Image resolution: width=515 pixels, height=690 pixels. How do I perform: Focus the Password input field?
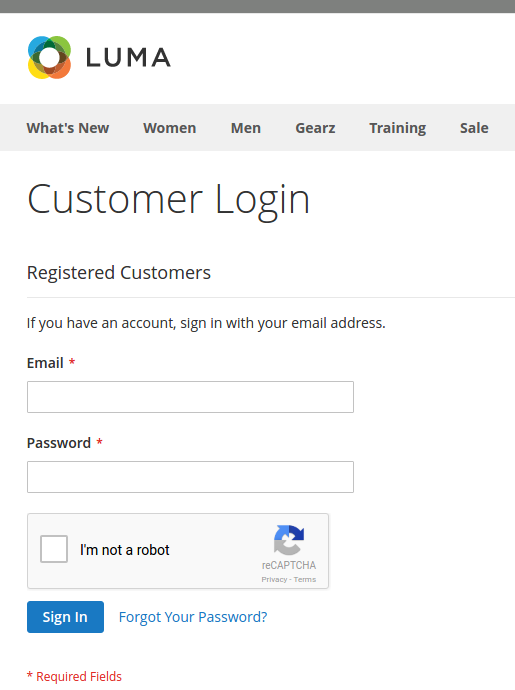[190, 477]
